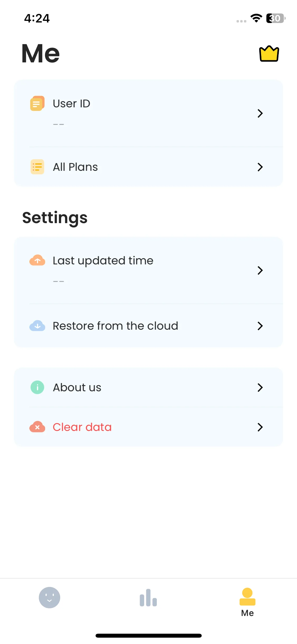This screenshot has width=297, height=644.
Task: Tap the User ID notes icon
Action: coord(37,103)
